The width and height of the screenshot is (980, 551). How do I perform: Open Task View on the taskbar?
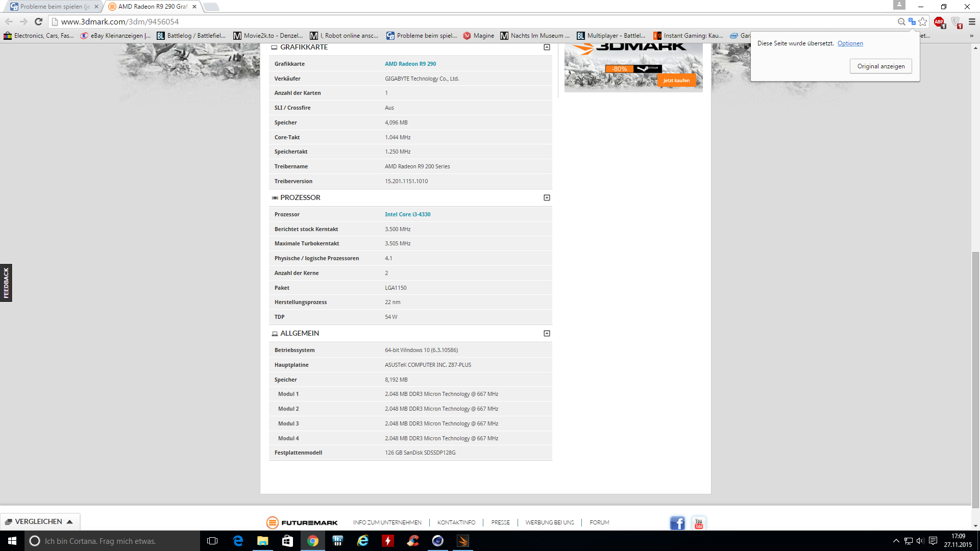[x=212, y=541]
